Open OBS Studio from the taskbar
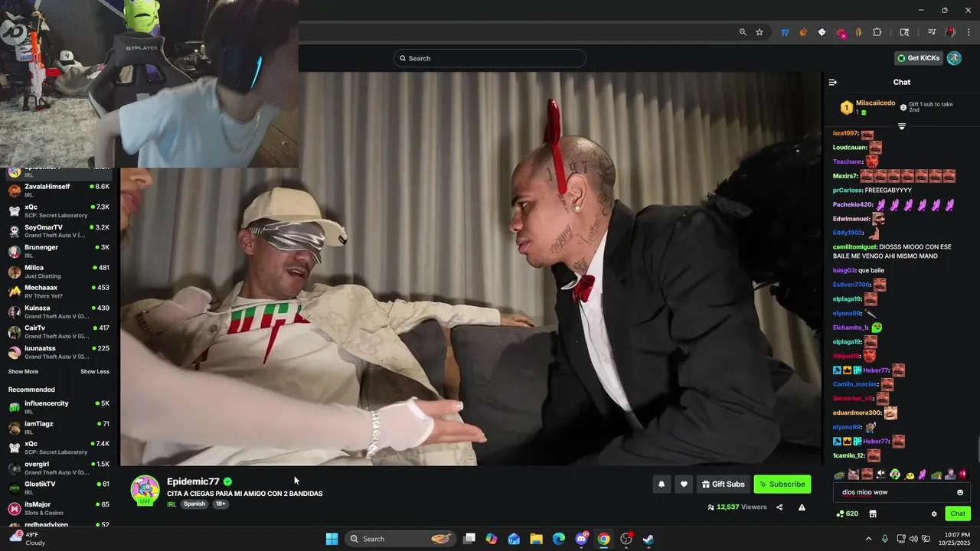Viewport: 980px width, 551px height. (x=626, y=539)
